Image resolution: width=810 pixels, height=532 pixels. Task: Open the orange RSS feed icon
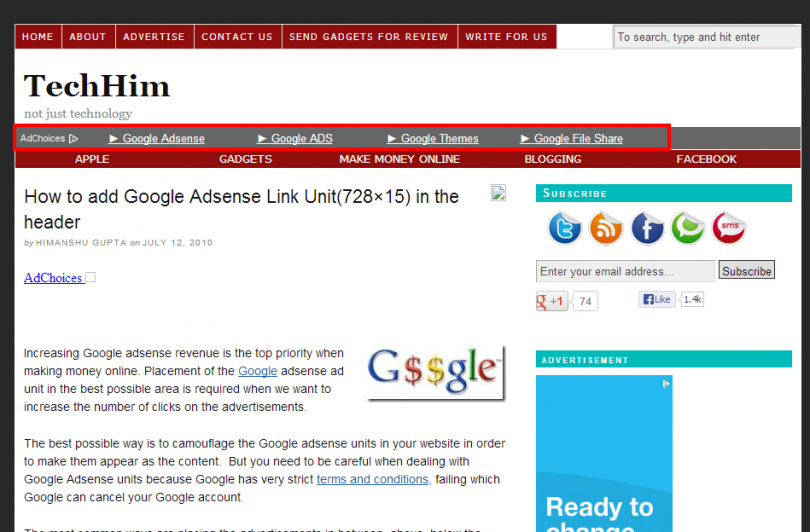[606, 227]
